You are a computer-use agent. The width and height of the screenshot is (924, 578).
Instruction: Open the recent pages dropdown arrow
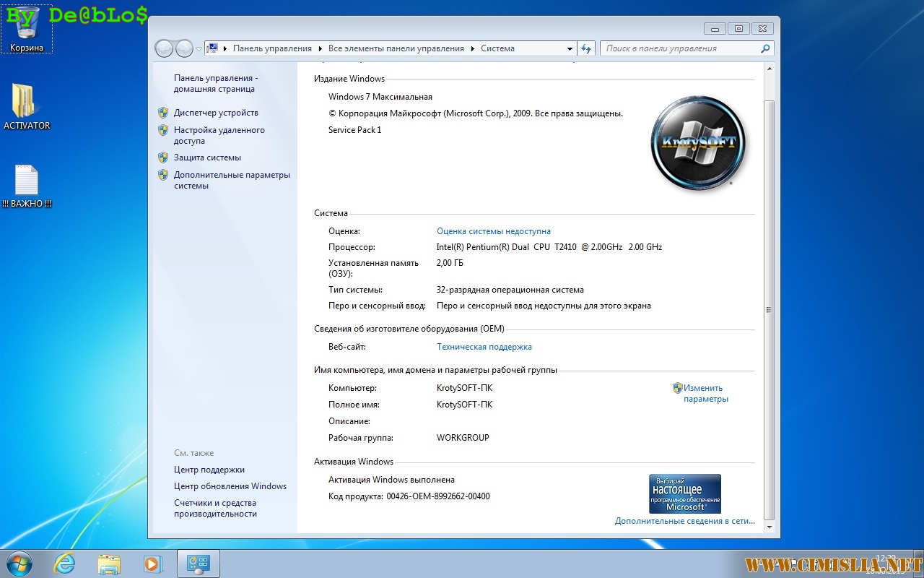pyautogui.click(x=199, y=49)
